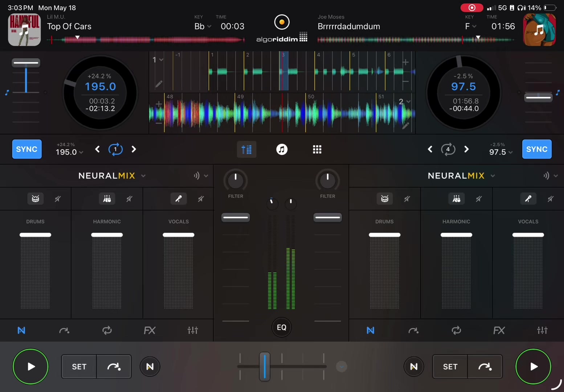The width and height of the screenshot is (564, 392).
Task: Mute drums on the left deck
Action: [x=58, y=199]
